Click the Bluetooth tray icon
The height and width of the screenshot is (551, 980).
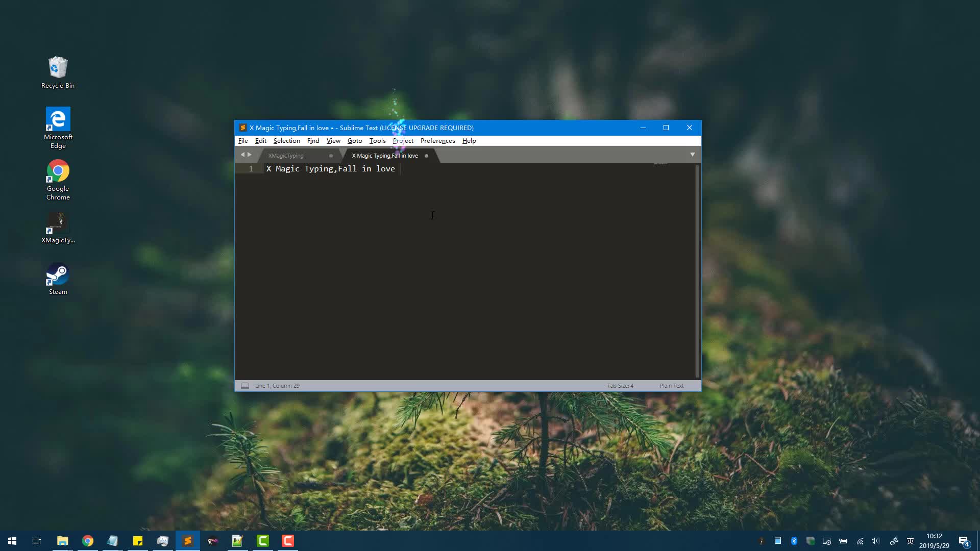(794, 541)
